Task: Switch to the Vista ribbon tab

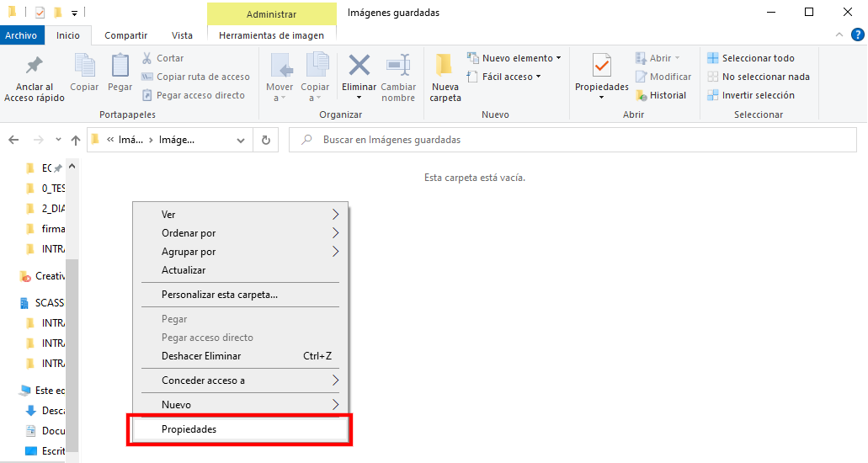Action: pyautogui.click(x=182, y=35)
